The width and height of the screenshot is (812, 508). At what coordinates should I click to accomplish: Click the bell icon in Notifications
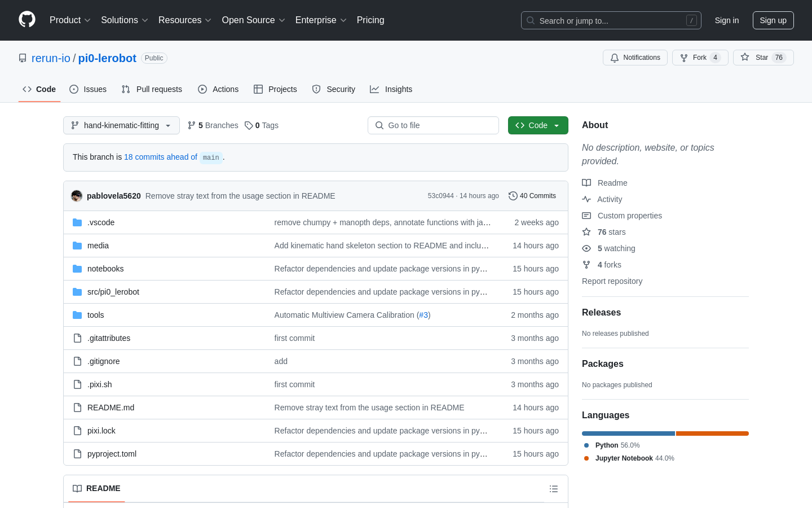[x=615, y=58]
